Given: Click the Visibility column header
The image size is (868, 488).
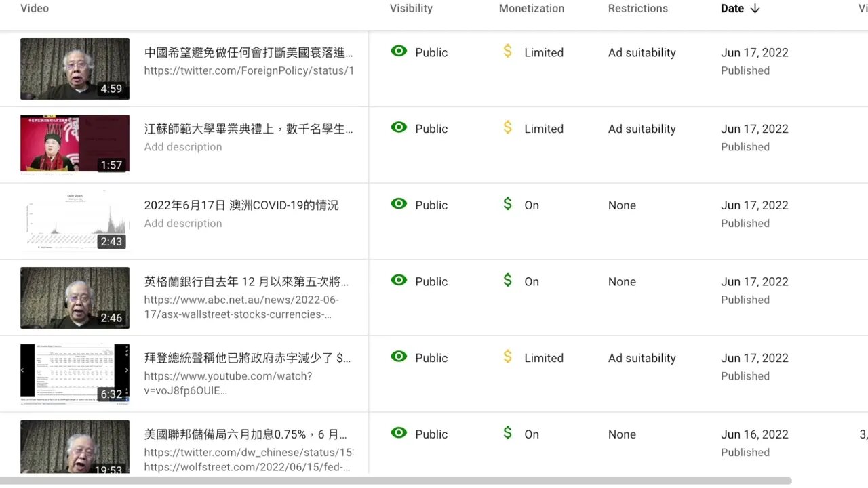Looking at the screenshot, I should point(411,9).
